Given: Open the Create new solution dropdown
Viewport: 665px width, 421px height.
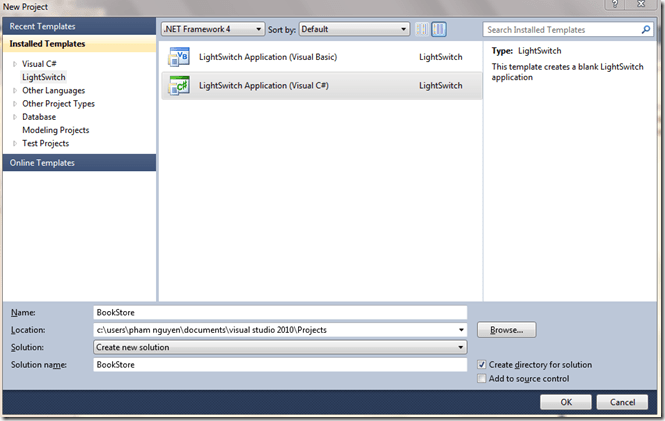Looking at the screenshot, I should [x=280, y=347].
